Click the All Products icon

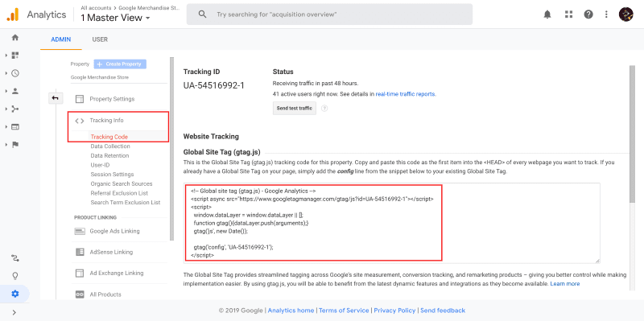(x=80, y=294)
